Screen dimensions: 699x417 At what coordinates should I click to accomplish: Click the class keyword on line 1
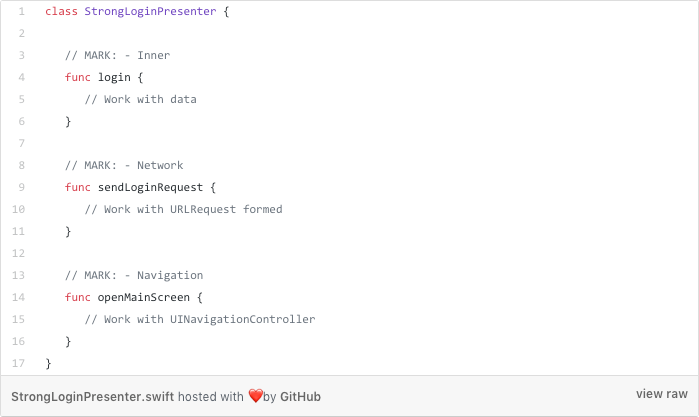click(61, 11)
